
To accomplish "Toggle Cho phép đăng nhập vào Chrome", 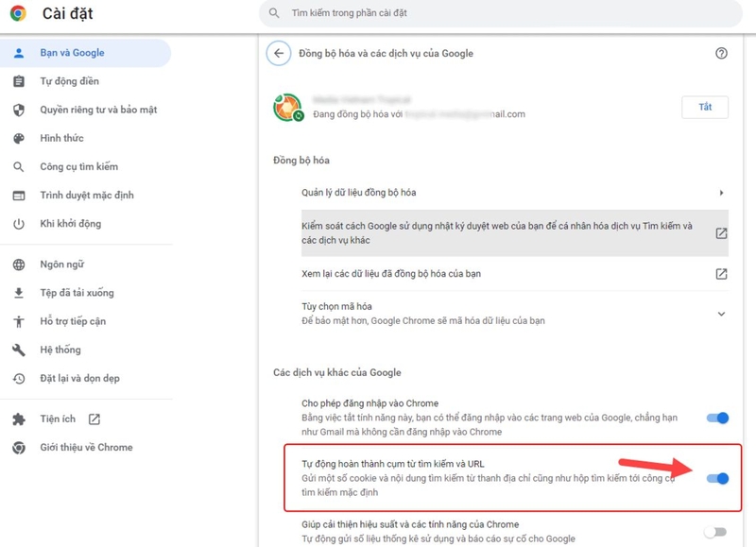I will pos(717,416).
